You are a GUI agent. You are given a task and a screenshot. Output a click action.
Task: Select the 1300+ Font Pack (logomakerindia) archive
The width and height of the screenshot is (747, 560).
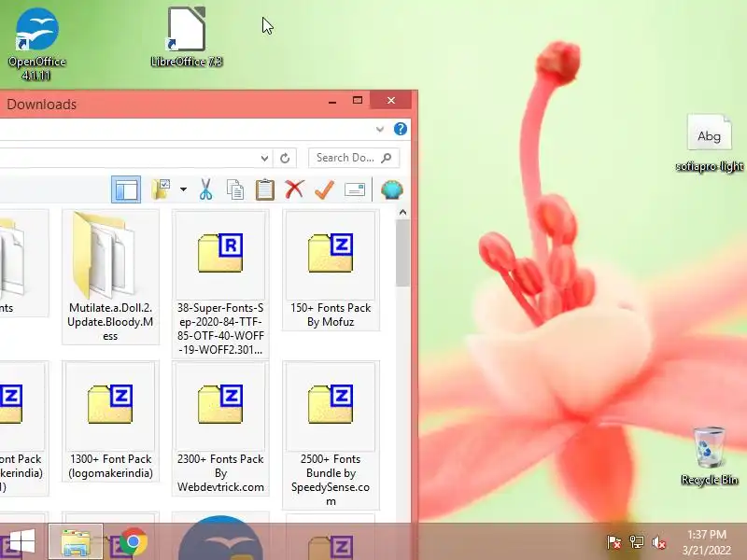110,421
